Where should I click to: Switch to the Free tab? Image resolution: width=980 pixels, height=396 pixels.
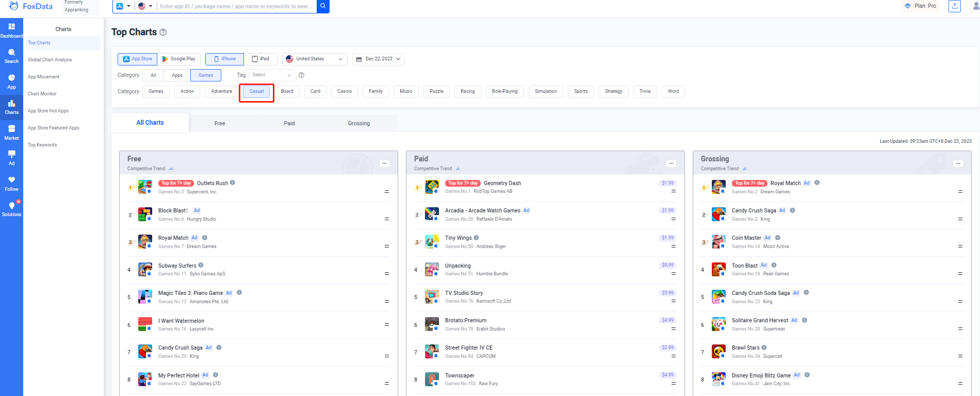tap(220, 123)
